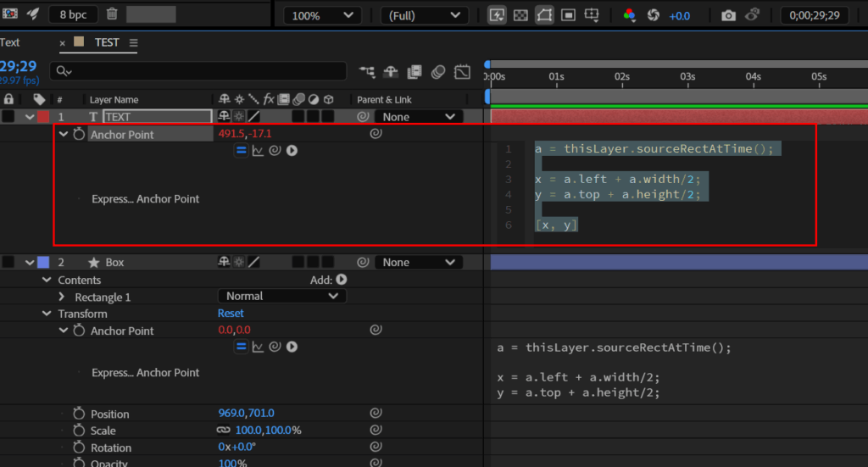Image resolution: width=868 pixels, height=467 pixels.
Task: Show the expression graph for the Box Anchor Point
Action: point(258,347)
